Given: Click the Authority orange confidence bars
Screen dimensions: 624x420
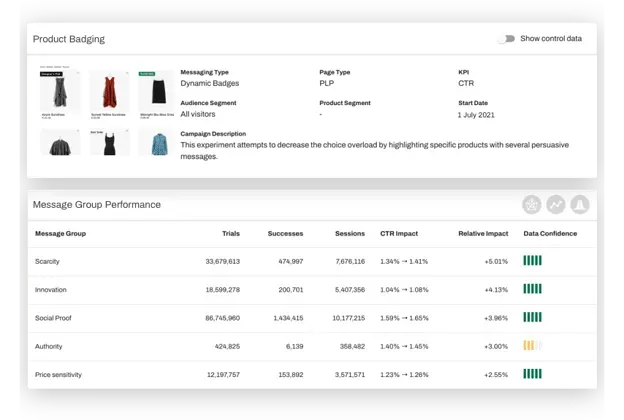Looking at the screenshot, I should 532,346.
